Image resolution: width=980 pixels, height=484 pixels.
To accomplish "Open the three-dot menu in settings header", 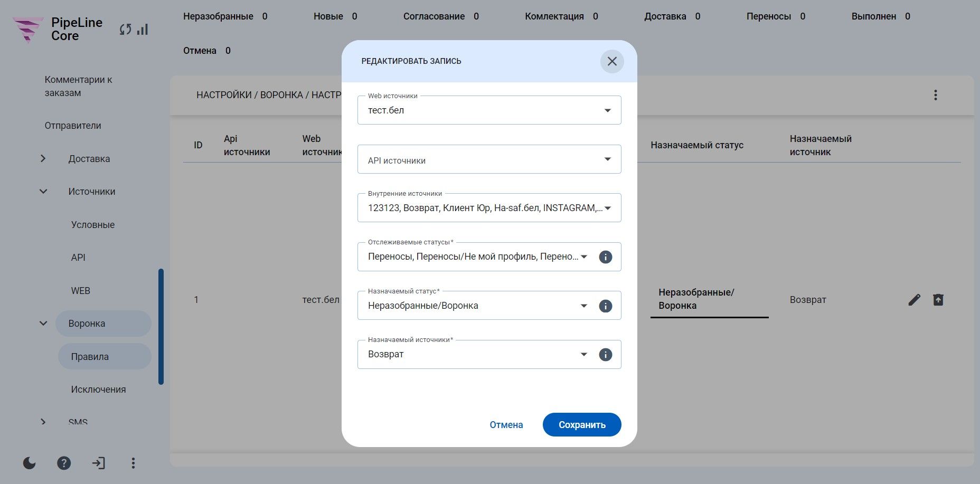I will pos(935,95).
